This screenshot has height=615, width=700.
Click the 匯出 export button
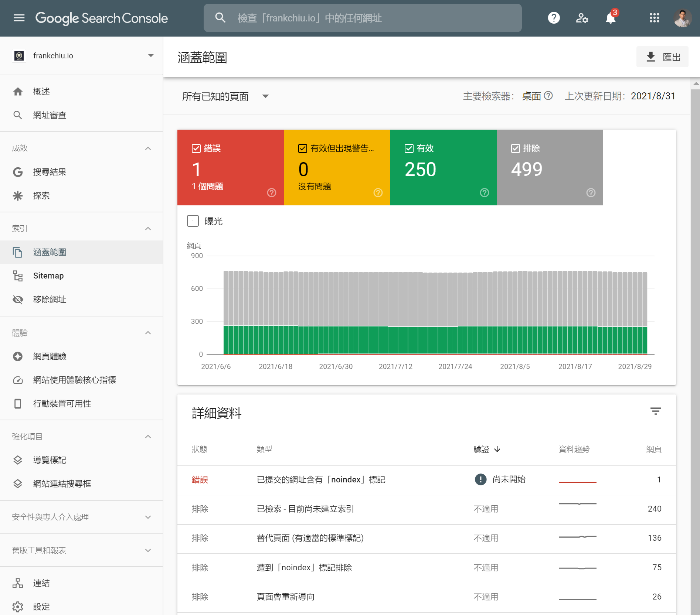click(662, 57)
